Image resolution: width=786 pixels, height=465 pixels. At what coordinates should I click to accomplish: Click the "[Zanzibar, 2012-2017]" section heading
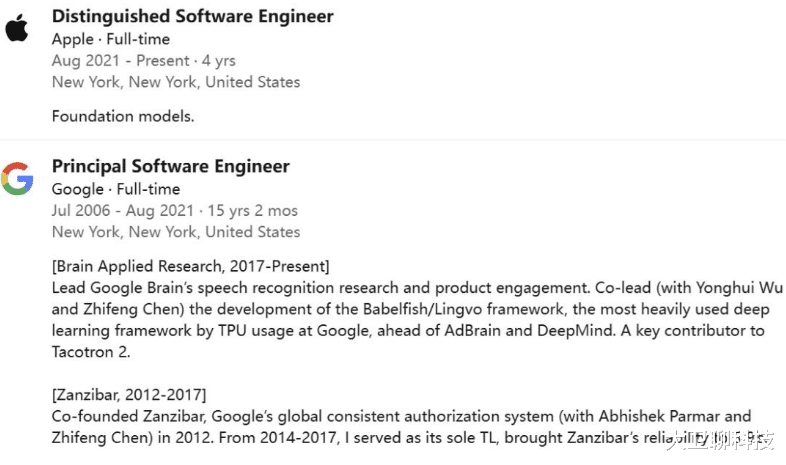tap(128, 395)
